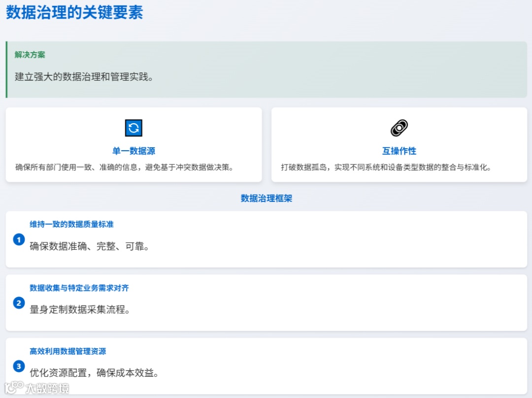Click the number 3 circle badge

click(19, 366)
